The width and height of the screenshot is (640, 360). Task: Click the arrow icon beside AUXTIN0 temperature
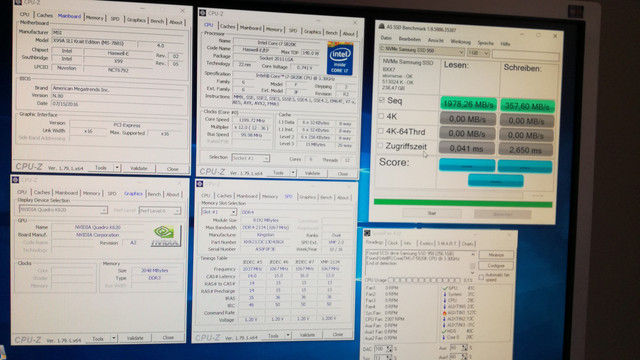[x=445, y=307]
